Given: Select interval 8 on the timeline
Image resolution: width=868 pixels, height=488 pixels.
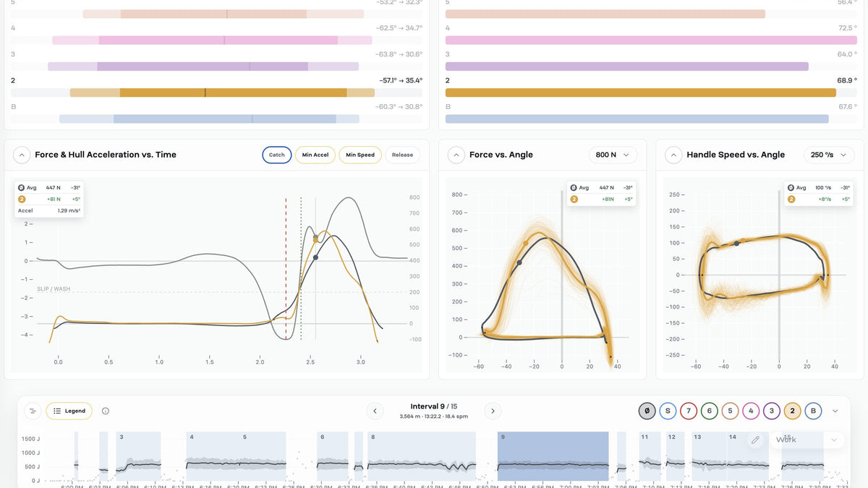Looking at the screenshot, I should 422,455.
